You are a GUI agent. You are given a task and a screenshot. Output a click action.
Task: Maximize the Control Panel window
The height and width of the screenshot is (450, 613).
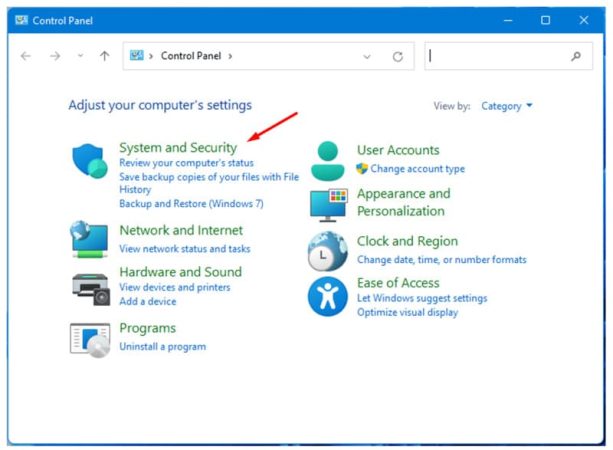pyautogui.click(x=545, y=20)
